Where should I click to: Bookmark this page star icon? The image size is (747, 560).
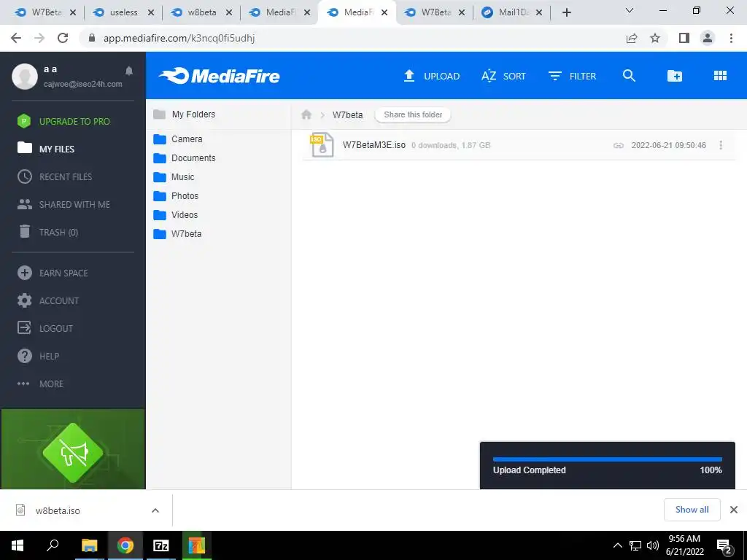pyautogui.click(x=655, y=38)
